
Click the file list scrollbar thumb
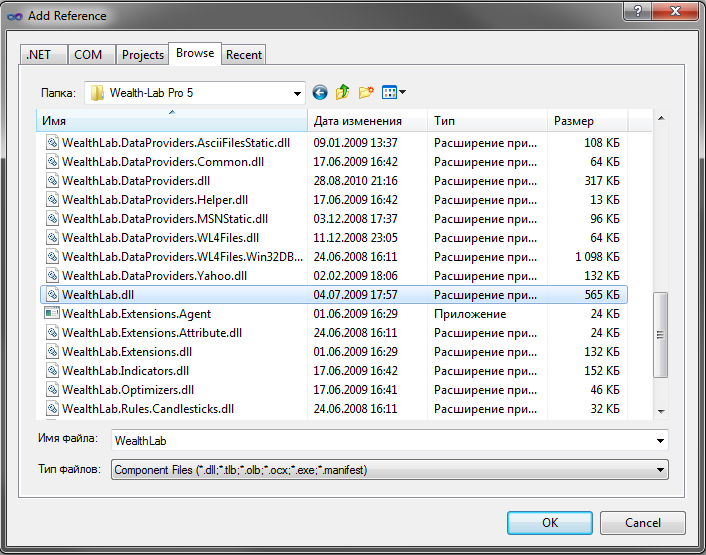pos(661,335)
